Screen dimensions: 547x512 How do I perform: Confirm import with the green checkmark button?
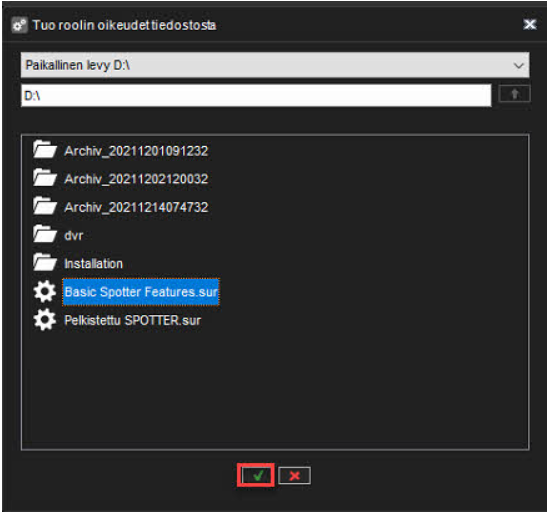(x=256, y=475)
